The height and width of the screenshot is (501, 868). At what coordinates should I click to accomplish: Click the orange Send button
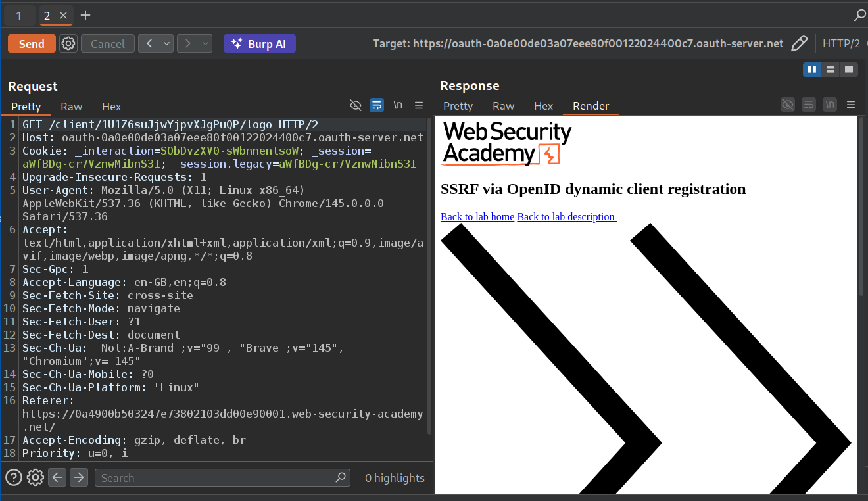pyautogui.click(x=32, y=44)
